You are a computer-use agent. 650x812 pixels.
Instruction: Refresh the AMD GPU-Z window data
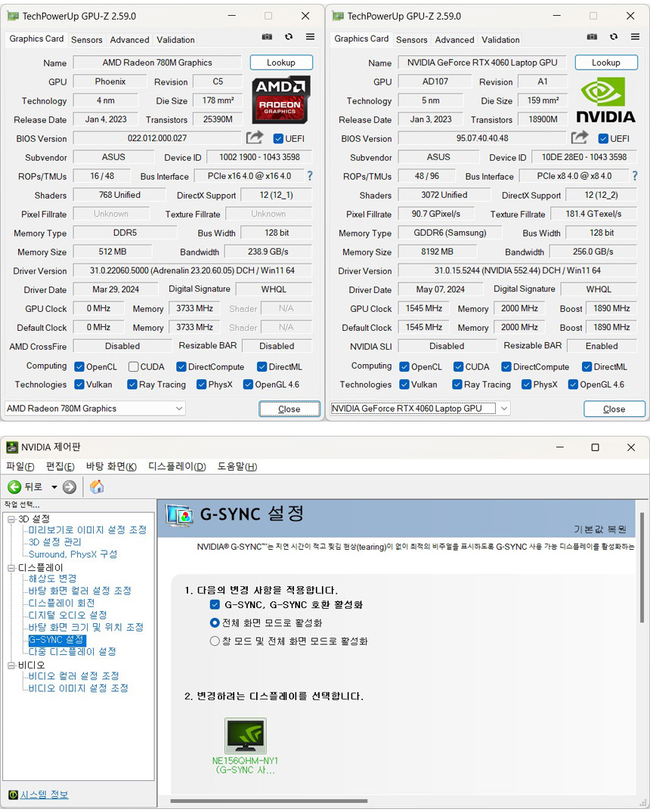[289, 37]
